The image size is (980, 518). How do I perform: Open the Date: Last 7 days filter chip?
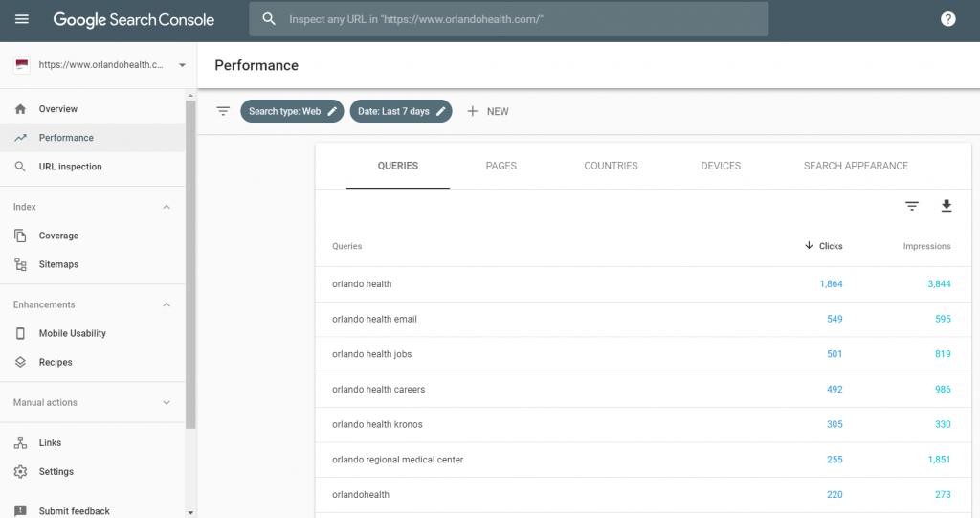pyautogui.click(x=401, y=111)
